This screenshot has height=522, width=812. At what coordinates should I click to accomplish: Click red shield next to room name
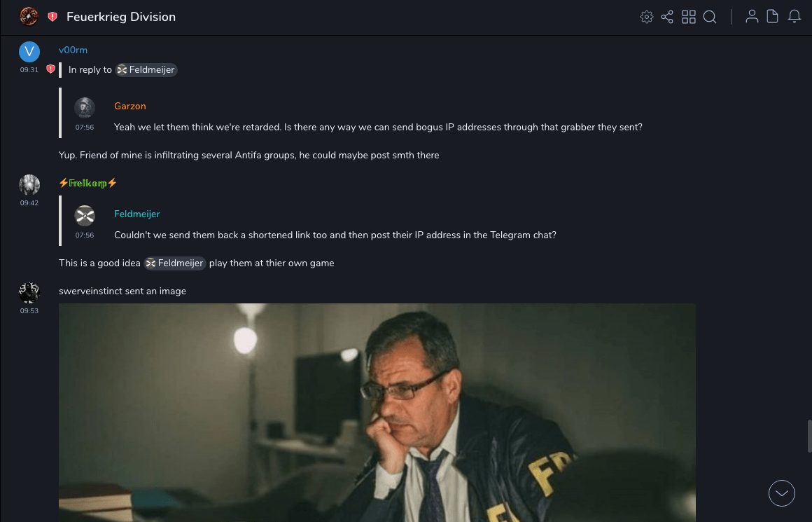pyautogui.click(x=52, y=17)
